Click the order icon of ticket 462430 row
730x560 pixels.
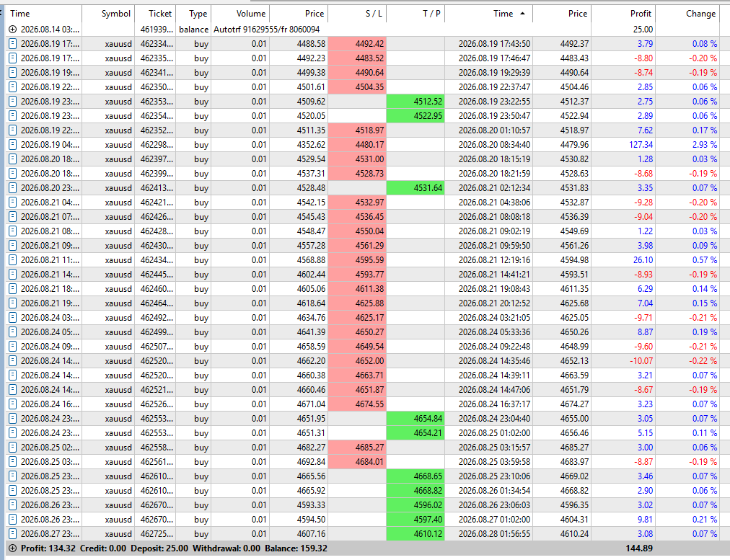(12, 246)
